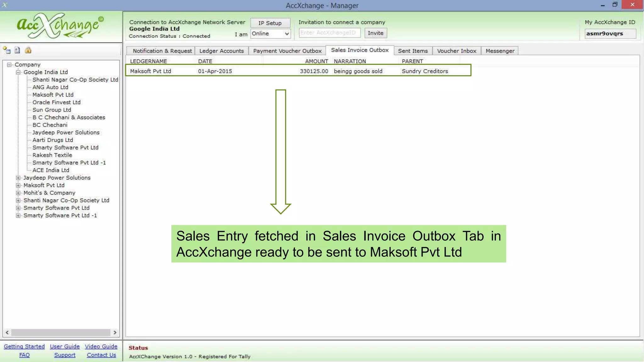Click the My AccXchange ID field
Image resolution: width=644 pixels, height=362 pixels.
pos(610,34)
